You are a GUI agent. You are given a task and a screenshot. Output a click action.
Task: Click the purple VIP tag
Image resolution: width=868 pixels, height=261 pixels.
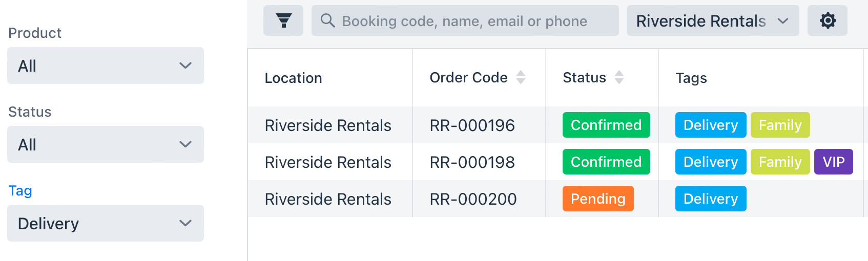coord(833,162)
